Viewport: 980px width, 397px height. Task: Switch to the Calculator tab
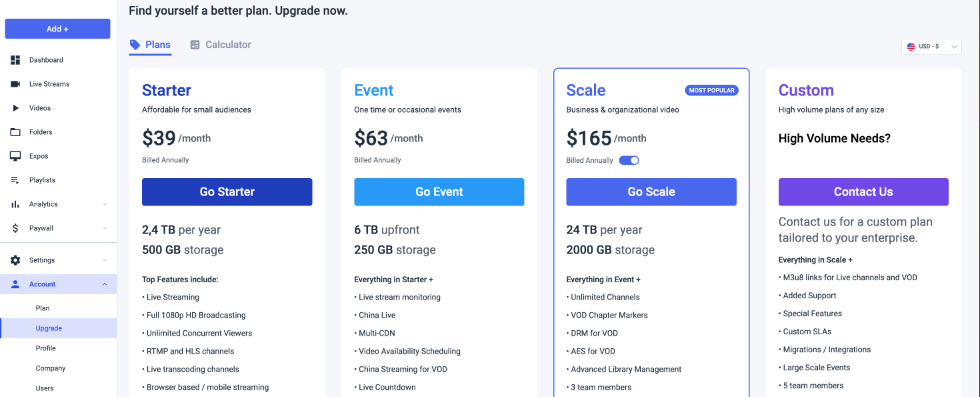click(x=221, y=45)
